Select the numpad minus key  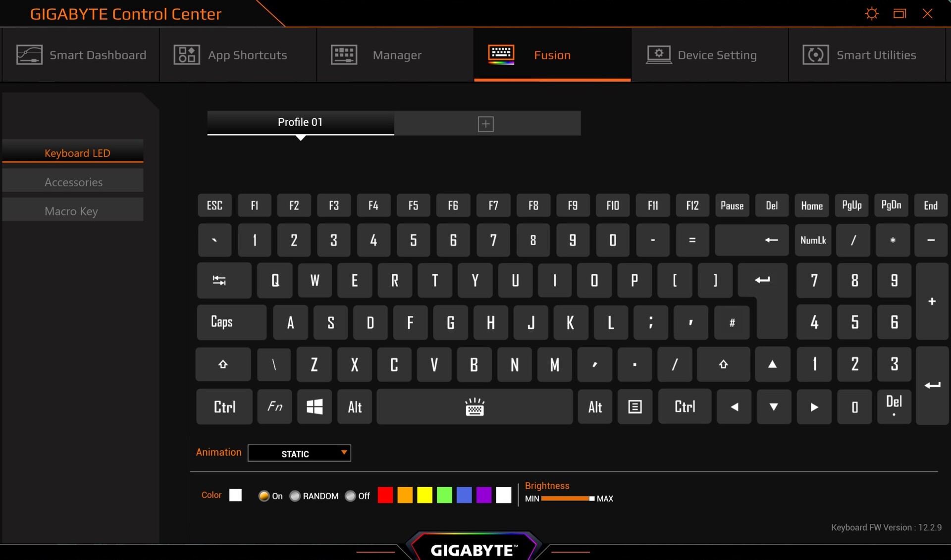pyautogui.click(x=931, y=240)
